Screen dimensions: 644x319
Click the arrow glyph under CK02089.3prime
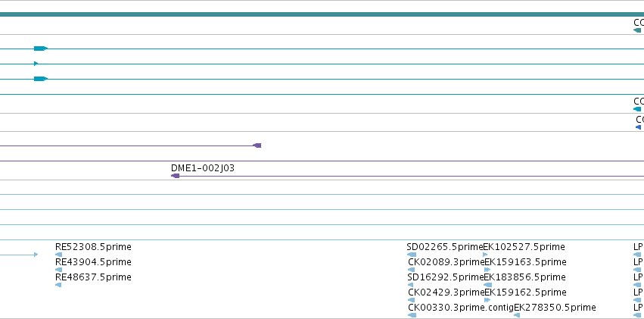[x=411, y=270]
